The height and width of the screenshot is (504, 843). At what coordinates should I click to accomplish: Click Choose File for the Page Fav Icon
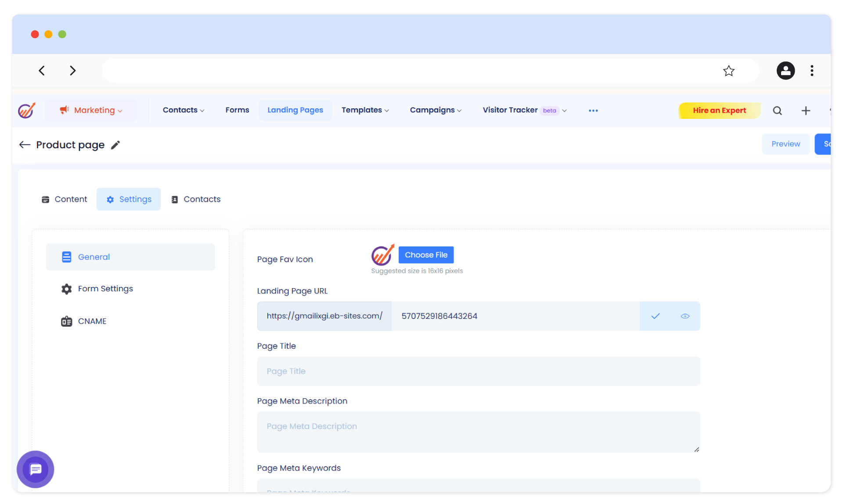(x=425, y=254)
